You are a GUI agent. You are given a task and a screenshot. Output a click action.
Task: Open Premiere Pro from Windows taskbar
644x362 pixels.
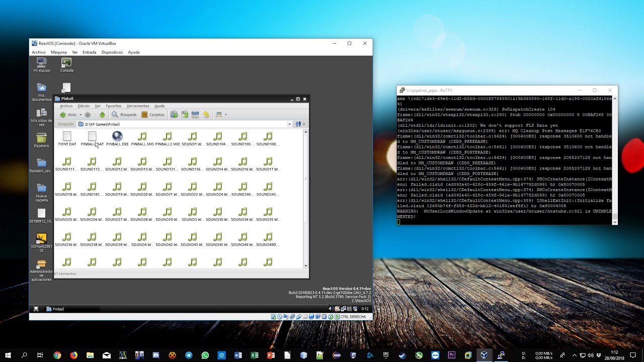pos(452,355)
